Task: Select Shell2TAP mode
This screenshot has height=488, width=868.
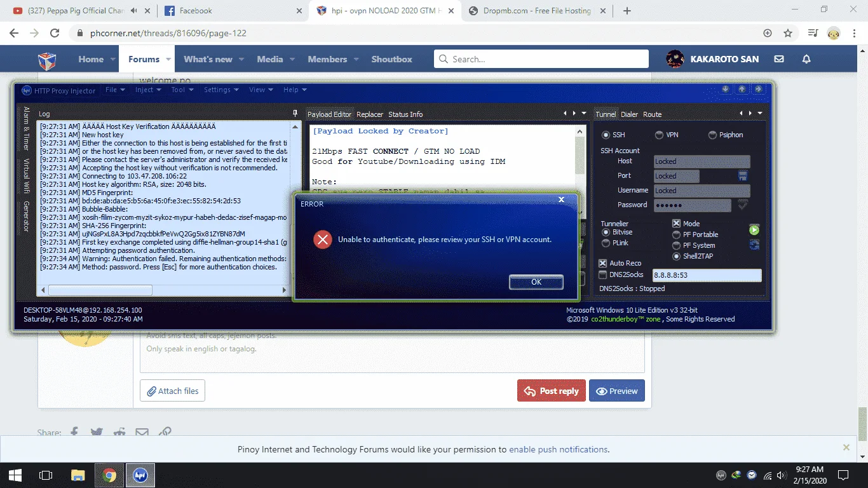Action: 677,256
